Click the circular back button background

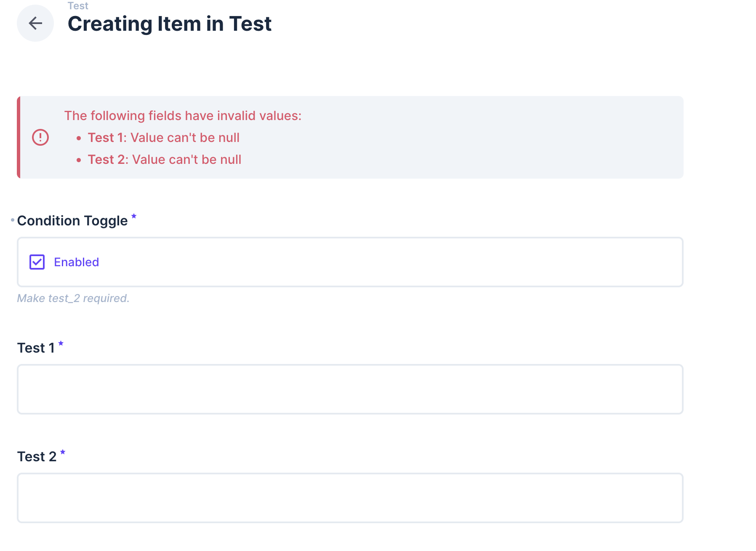point(35,23)
